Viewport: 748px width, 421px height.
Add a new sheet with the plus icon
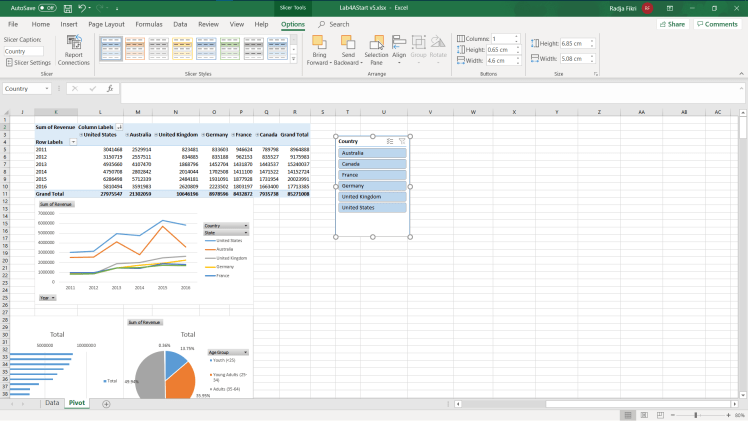[x=106, y=404]
